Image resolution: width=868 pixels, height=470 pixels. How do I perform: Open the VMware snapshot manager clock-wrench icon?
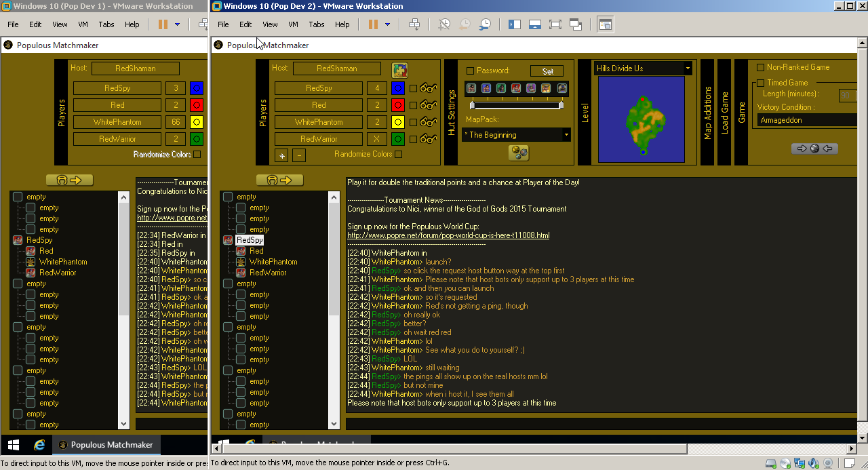click(486, 24)
